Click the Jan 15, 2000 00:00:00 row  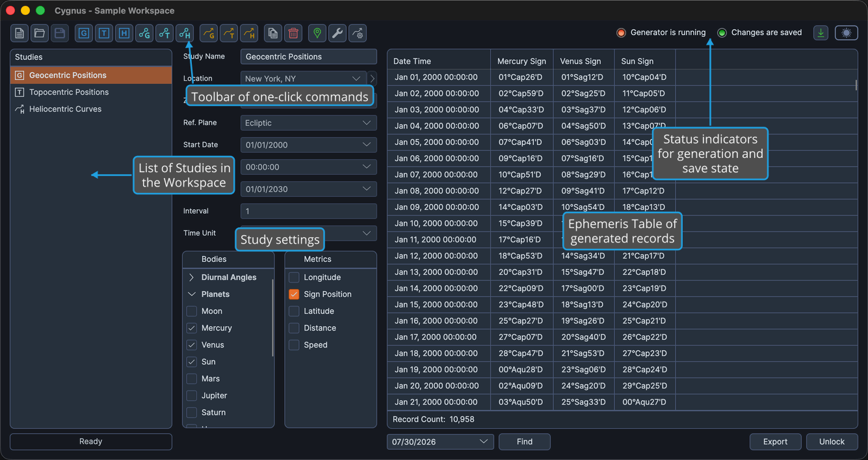click(x=622, y=305)
